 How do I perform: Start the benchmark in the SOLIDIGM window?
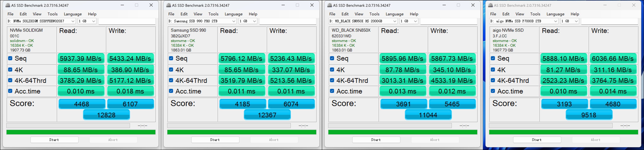[x=54, y=140]
